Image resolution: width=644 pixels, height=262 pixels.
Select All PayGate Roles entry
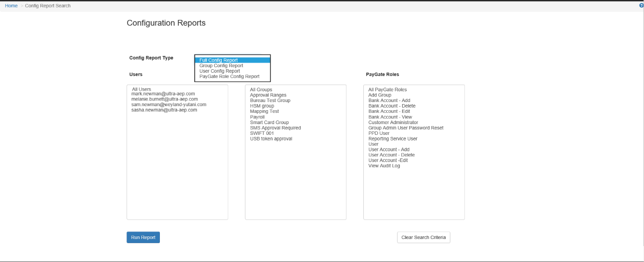[x=387, y=90]
